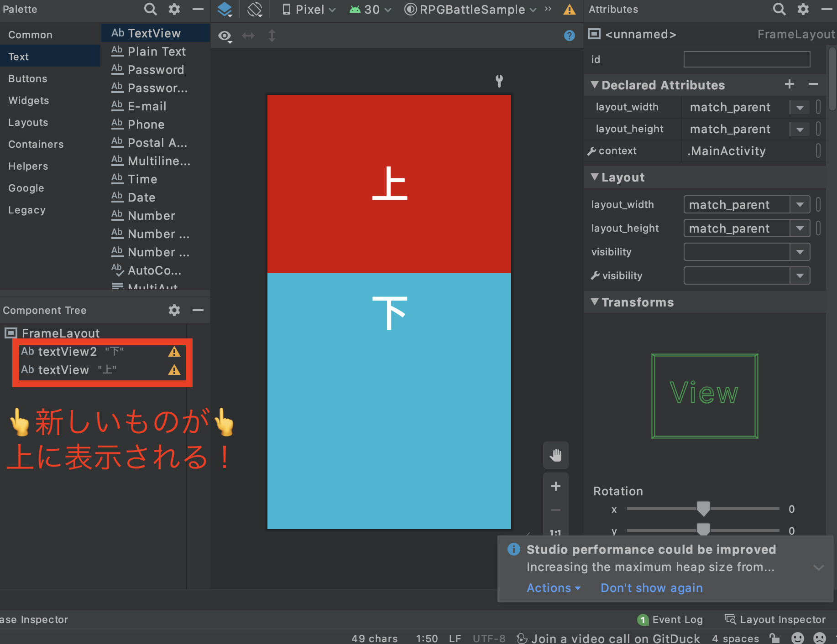
Task: Zoom in with the plus button
Action: tap(555, 486)
